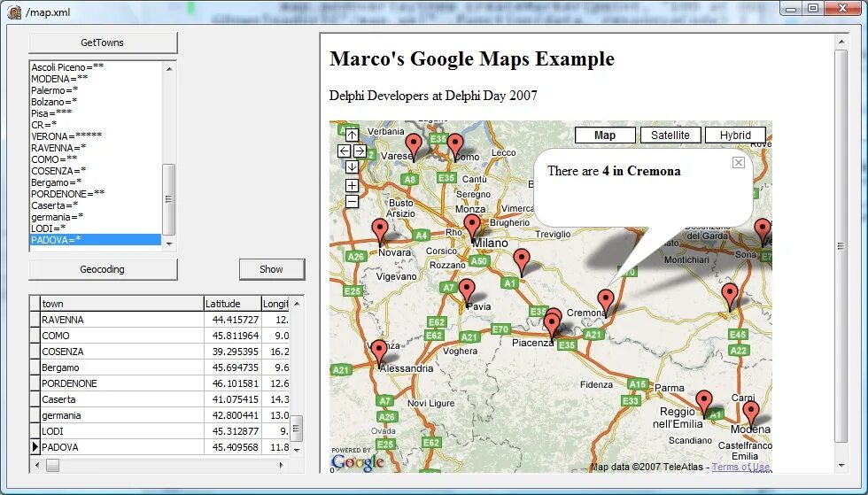This screenshot has width=868, height=495.
Task: Pan the map up with arrow control
Action: pos(353,135)
